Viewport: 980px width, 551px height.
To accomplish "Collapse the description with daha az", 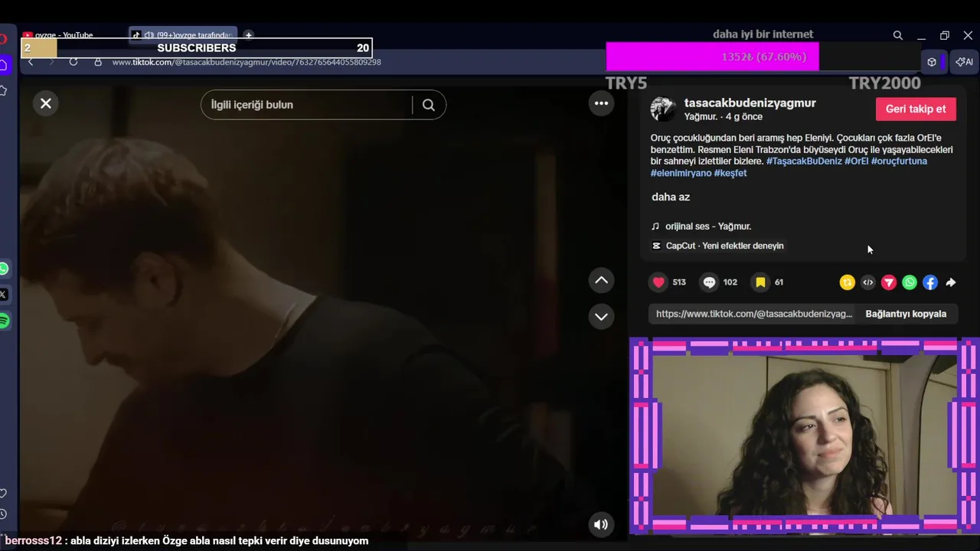I will click(x=671, y=197).
